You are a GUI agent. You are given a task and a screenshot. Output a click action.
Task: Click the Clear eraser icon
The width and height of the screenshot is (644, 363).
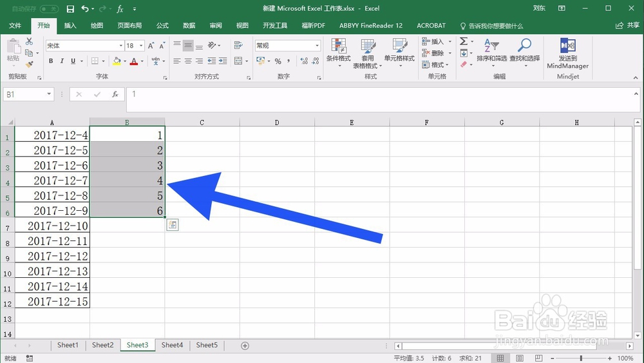tap(464, 64)
